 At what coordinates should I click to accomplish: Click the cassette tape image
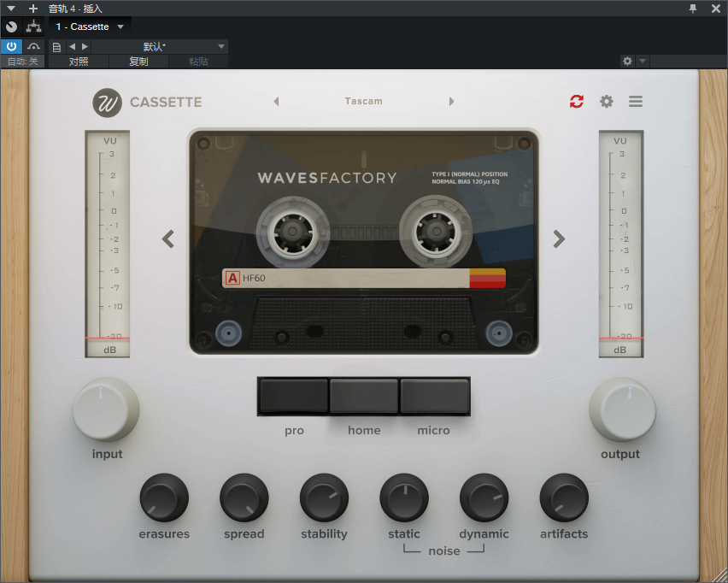click(x=363, y=242)
